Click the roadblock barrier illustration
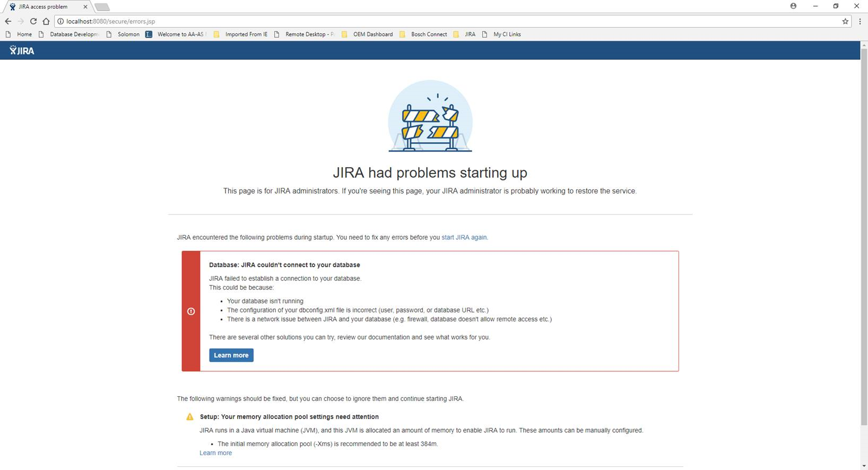 point(430,117)
